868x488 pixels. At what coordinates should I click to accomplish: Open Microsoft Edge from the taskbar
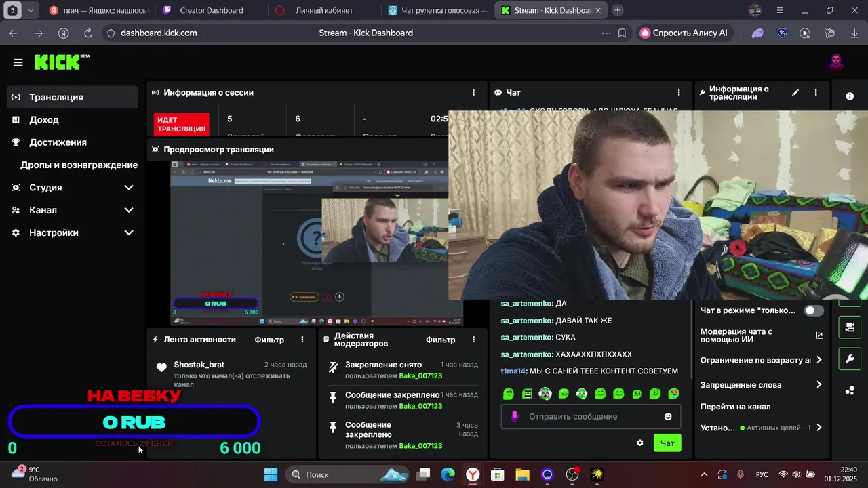448,474
